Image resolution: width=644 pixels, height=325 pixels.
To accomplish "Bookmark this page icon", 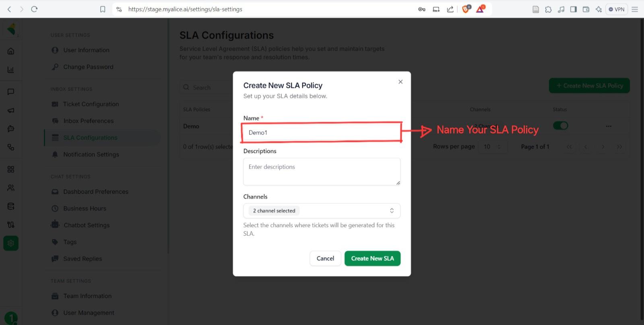I will (x=103, y=9).
